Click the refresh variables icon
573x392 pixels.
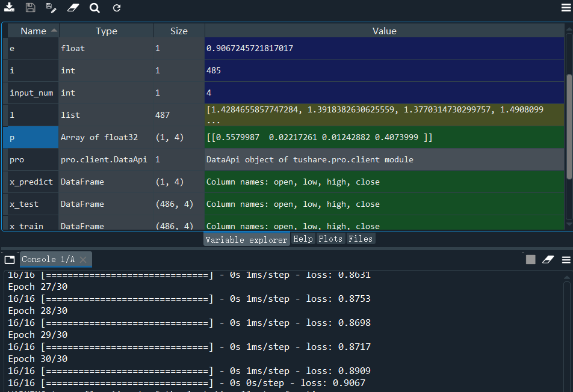(x=117, y=8)
